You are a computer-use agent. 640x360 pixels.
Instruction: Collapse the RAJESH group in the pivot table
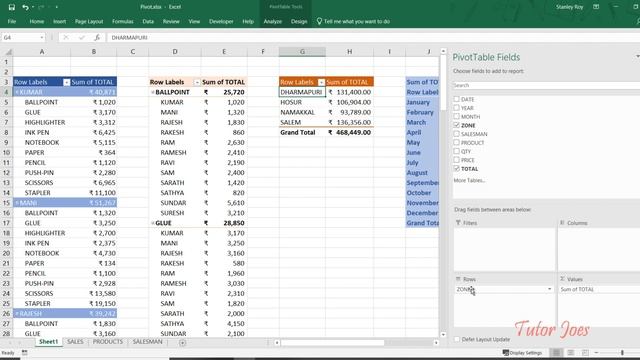coord(17,313)
